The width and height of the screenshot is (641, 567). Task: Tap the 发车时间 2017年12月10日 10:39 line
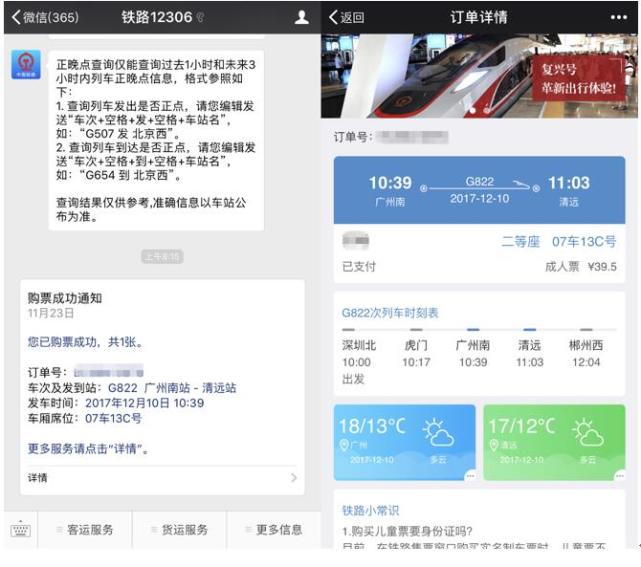116,403
